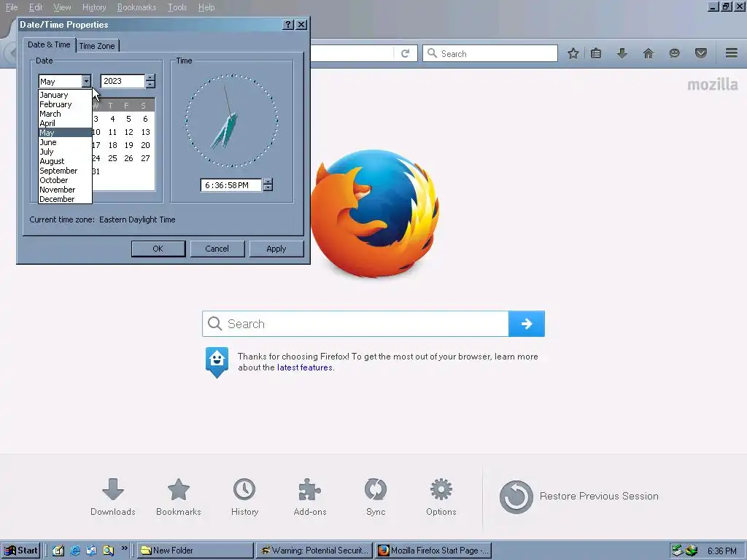Open the Edit menu in Firefox
This screenshot has width=747, height=560.
pos(36,7)
